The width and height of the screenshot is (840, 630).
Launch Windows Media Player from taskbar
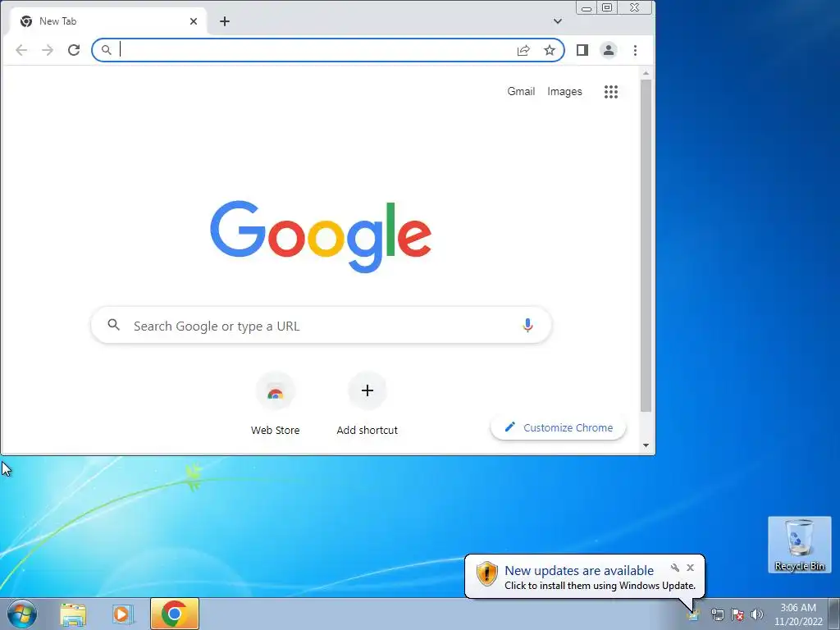click(x=123, y=614)
